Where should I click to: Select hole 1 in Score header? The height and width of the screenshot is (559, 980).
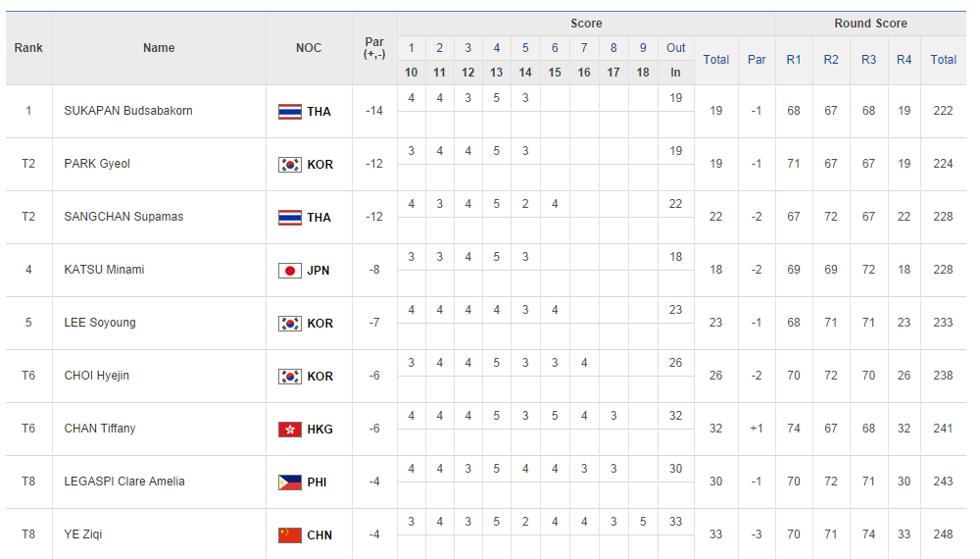pyautogui.click(x=412, y=48)
